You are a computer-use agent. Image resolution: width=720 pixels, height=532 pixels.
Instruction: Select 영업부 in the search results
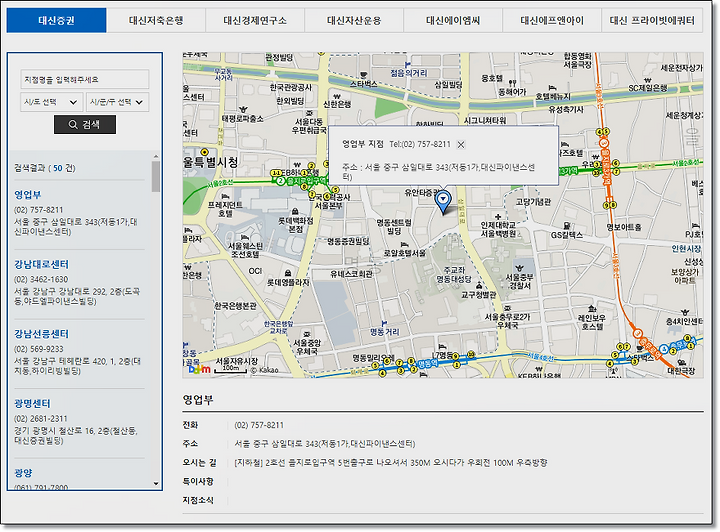tap(28, 195)
